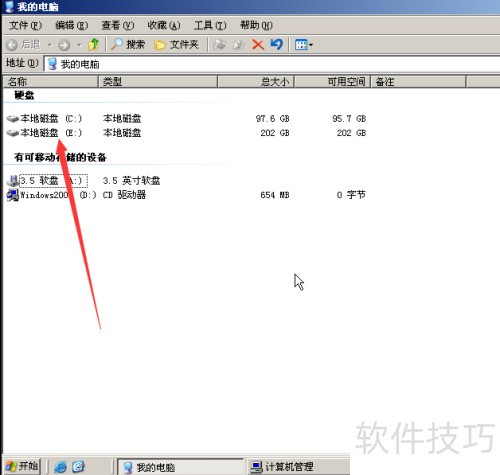Click the floppy drive A: icon

coord(13,181)
